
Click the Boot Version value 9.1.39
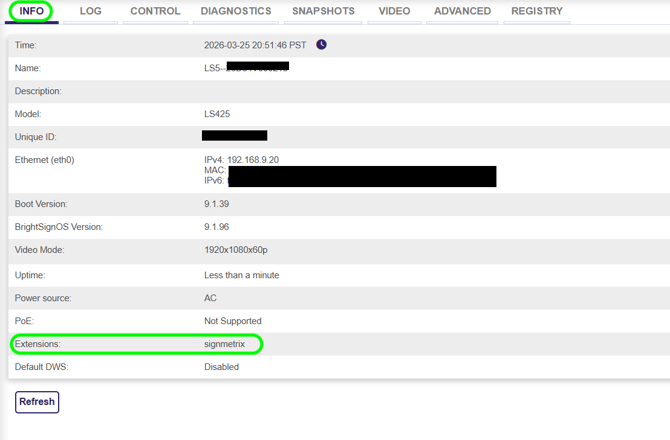point(216,204)
